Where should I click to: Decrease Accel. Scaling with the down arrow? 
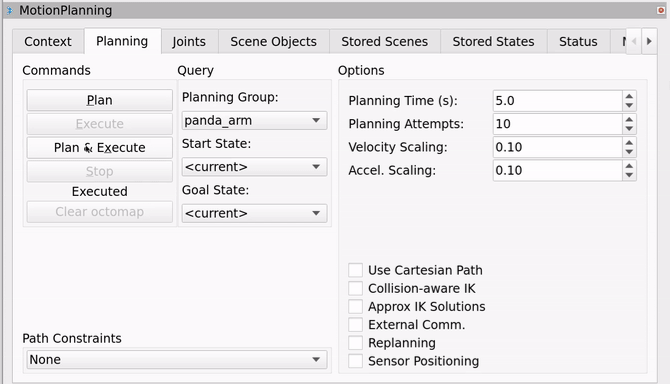click(629, 175)
